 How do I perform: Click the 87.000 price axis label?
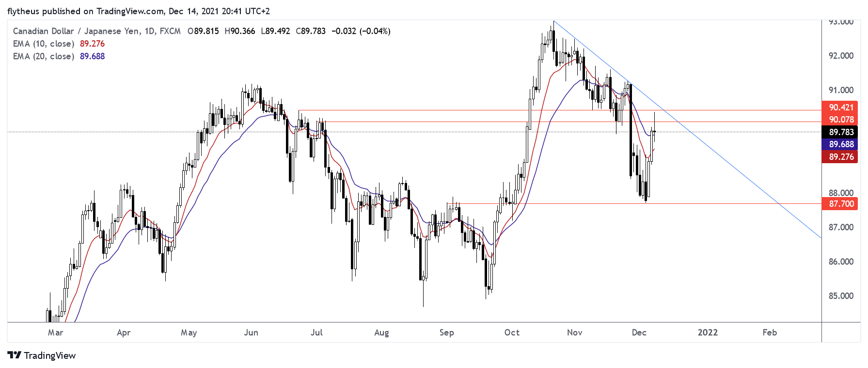pyautogui.click(x=841, y=227)
